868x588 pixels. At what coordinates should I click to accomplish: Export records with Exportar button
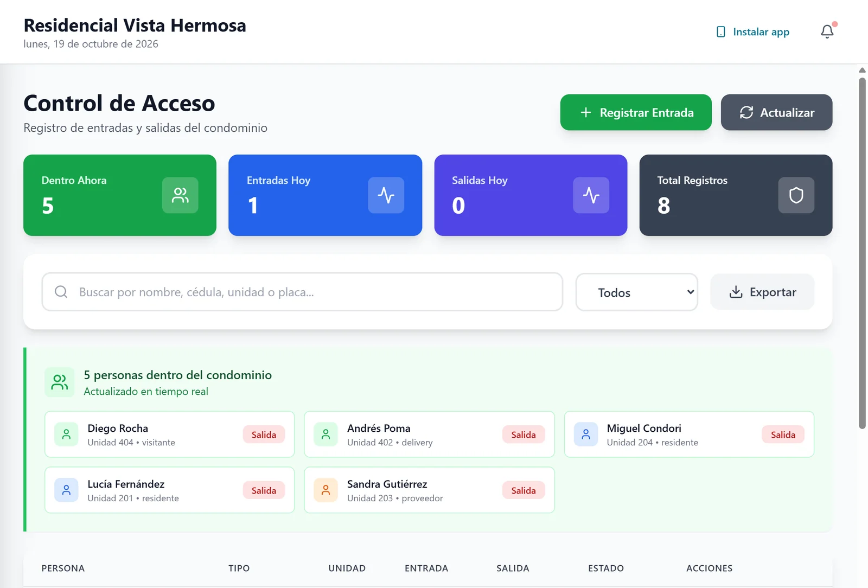762,292
